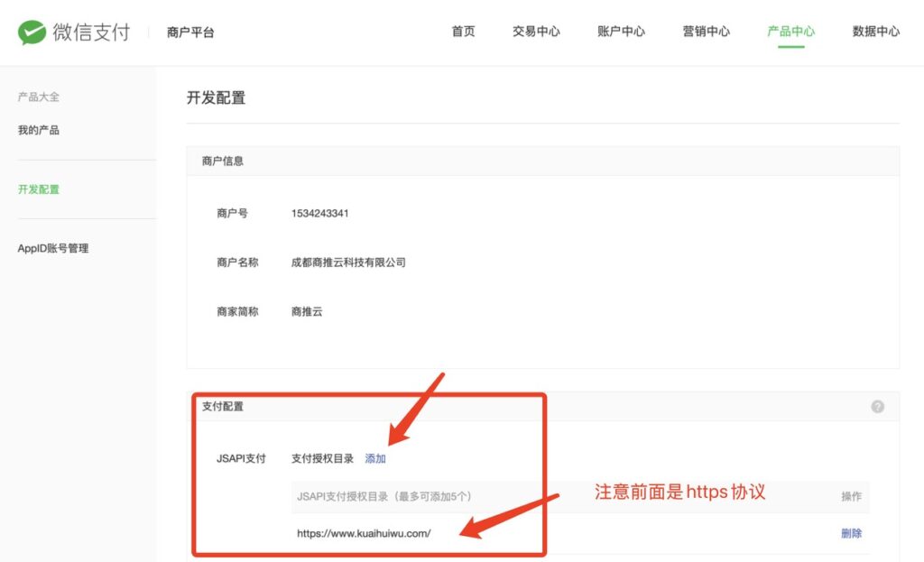The image size is (924, 562).
Task: Click the 支付授权目录 label
Action: click(322, 458)
